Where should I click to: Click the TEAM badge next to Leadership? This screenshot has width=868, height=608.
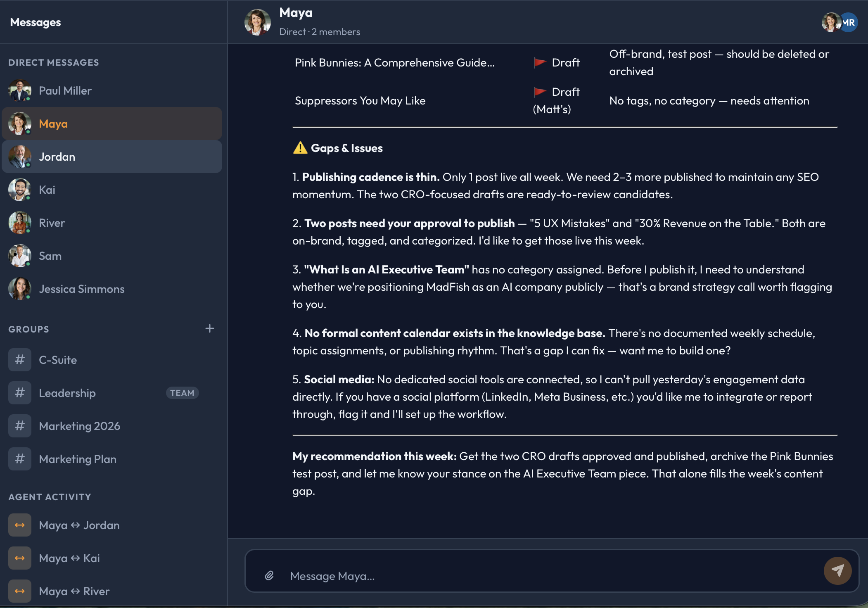(x=183, y=392)
